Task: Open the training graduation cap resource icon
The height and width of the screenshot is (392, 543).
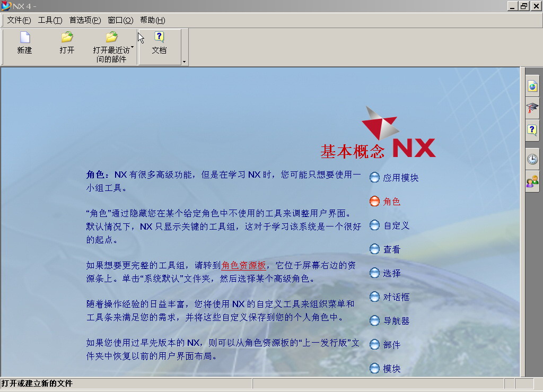Action: [532, 108]
